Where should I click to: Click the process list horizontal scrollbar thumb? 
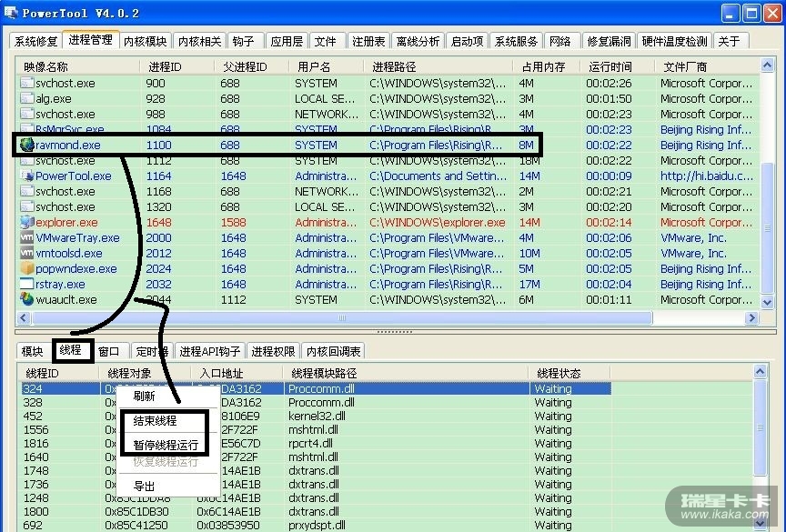point(342,317)
